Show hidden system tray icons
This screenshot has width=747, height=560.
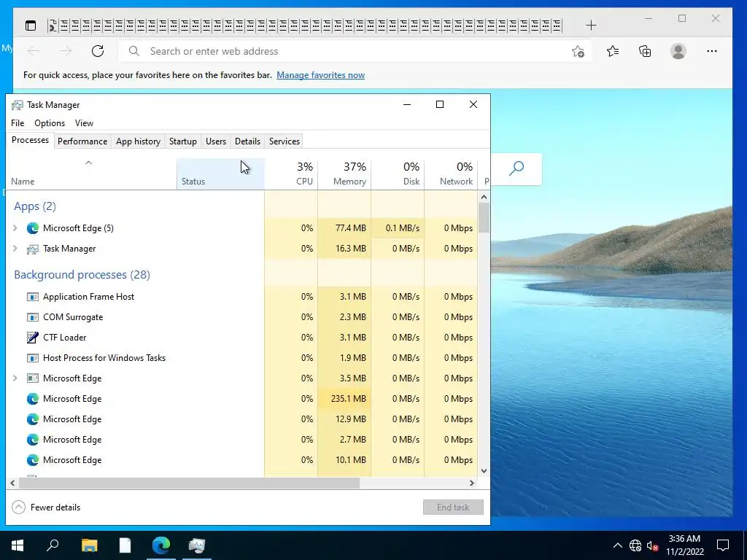coord(617,545)
